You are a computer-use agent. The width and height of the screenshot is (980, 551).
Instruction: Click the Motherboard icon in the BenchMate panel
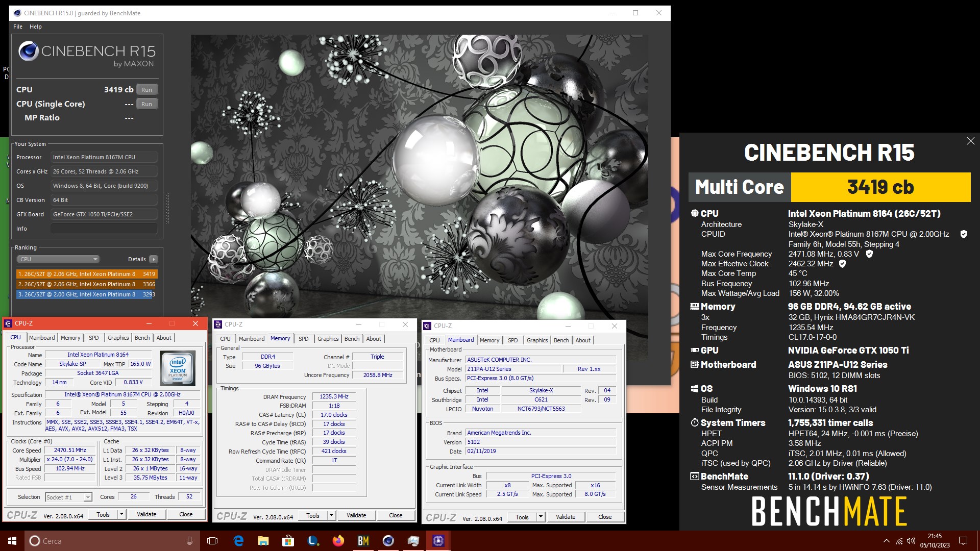tap(695, 364)
